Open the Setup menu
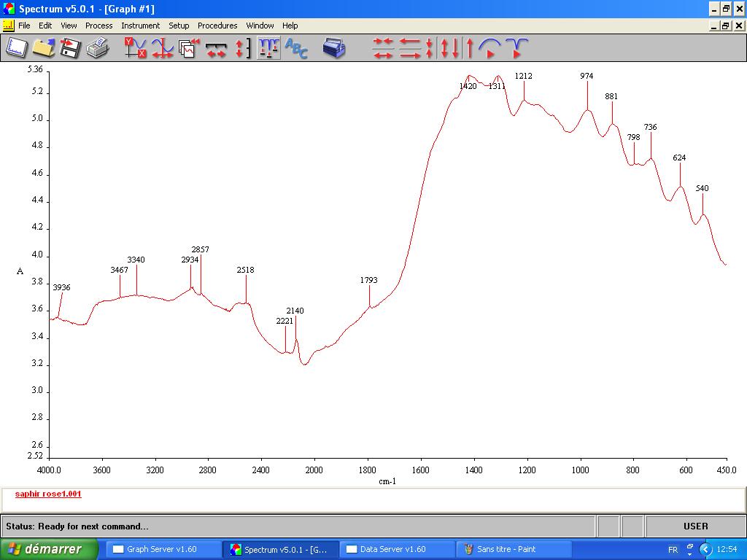The image size is (747, 560). tap(179, 26)
